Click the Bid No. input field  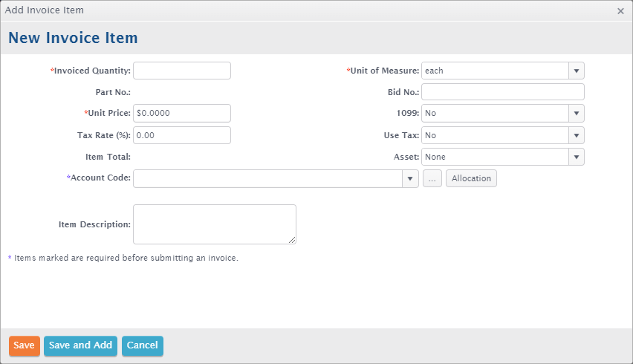pos(502,92)
